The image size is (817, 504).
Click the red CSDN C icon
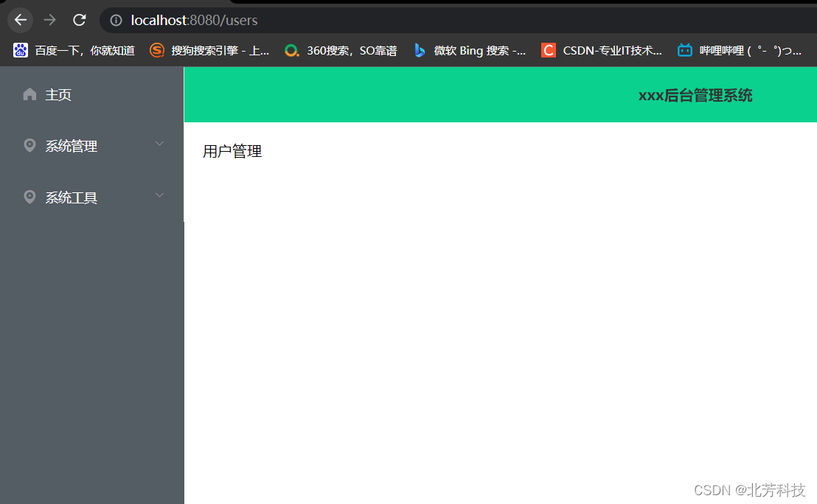pos(548,50)
